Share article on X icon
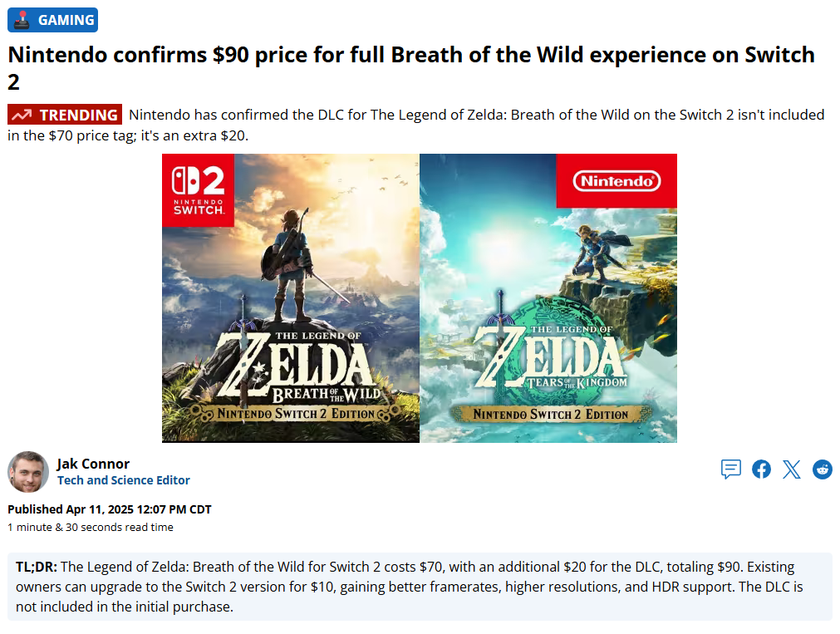840x634 pixels. [x=792, y=469]
